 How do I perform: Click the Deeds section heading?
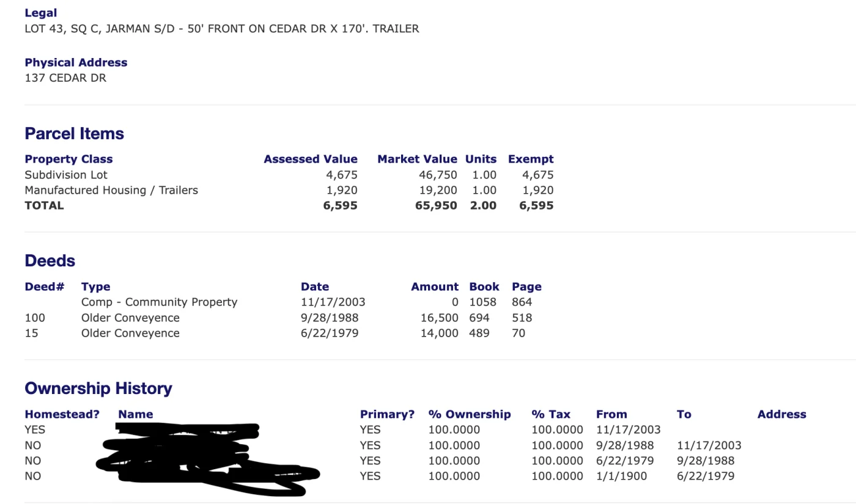tap(50, 261)
